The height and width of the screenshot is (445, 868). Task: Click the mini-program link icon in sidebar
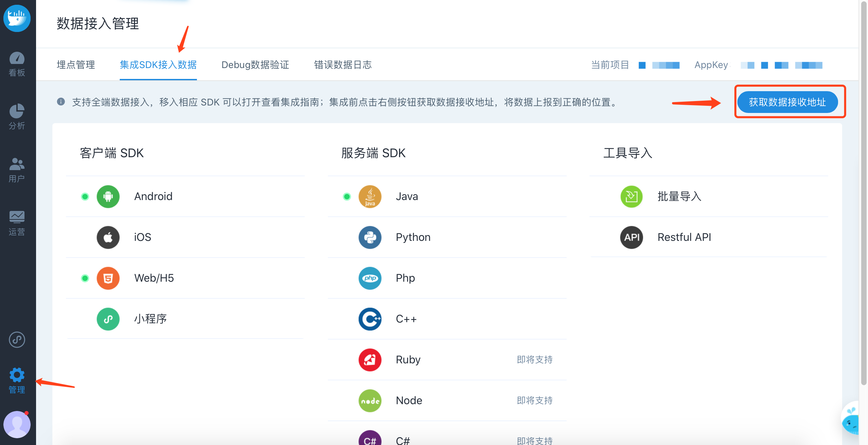(17, 340)
